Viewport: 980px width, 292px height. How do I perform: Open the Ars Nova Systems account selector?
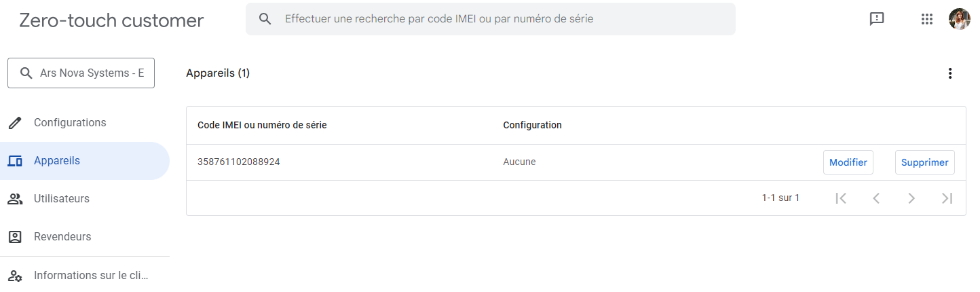coord(81,73)
